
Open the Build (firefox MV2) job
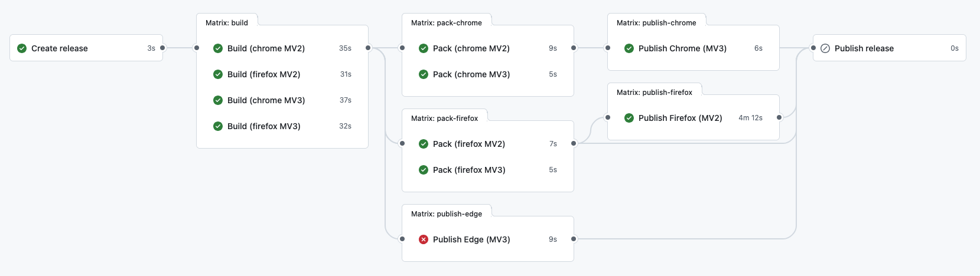coord(282,74)
